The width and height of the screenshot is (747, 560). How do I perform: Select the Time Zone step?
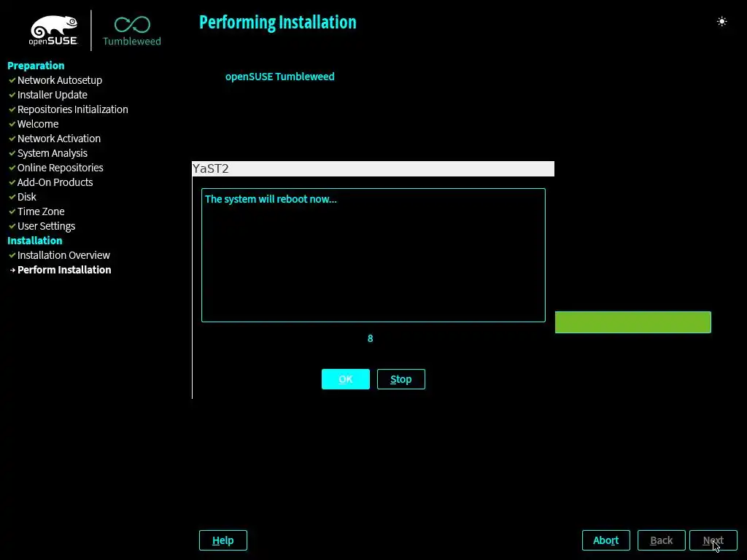point(41,211)
